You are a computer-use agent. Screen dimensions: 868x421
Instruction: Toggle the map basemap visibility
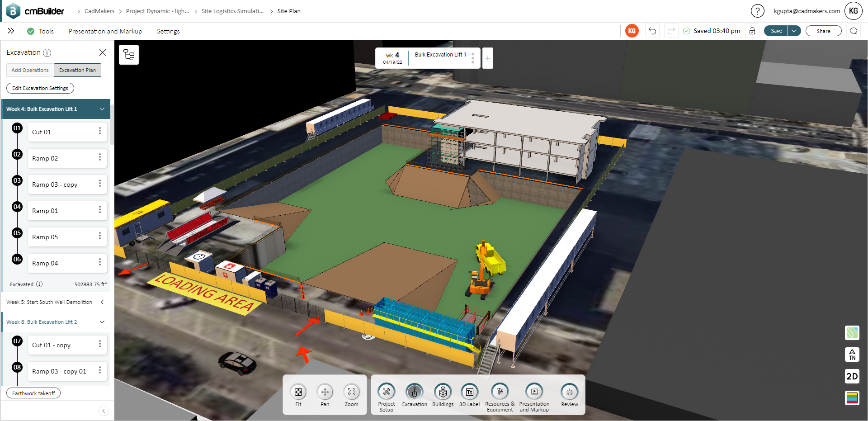coord(853,333)
